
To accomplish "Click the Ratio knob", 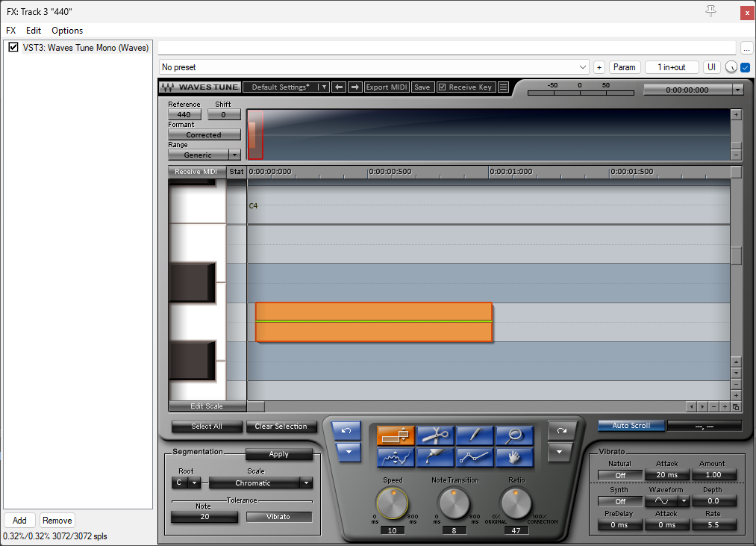I will (x=516, y=503).
